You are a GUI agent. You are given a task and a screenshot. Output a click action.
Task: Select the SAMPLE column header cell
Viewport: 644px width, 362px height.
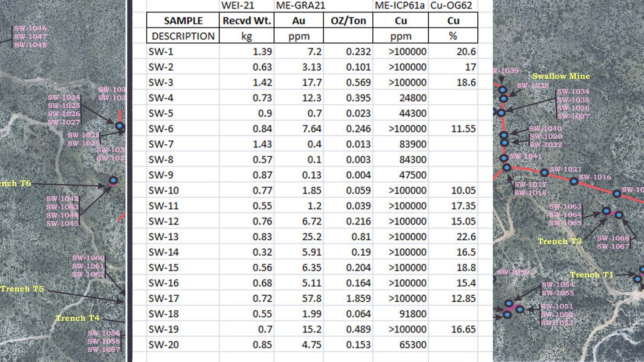pos(183,21)
